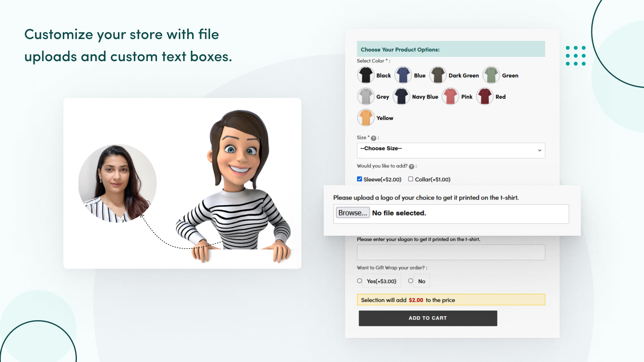This screenshot has height=362, width=644.
Task: Select Yes(+$3.00) gift wrap radio
Action: click(359, 281)
